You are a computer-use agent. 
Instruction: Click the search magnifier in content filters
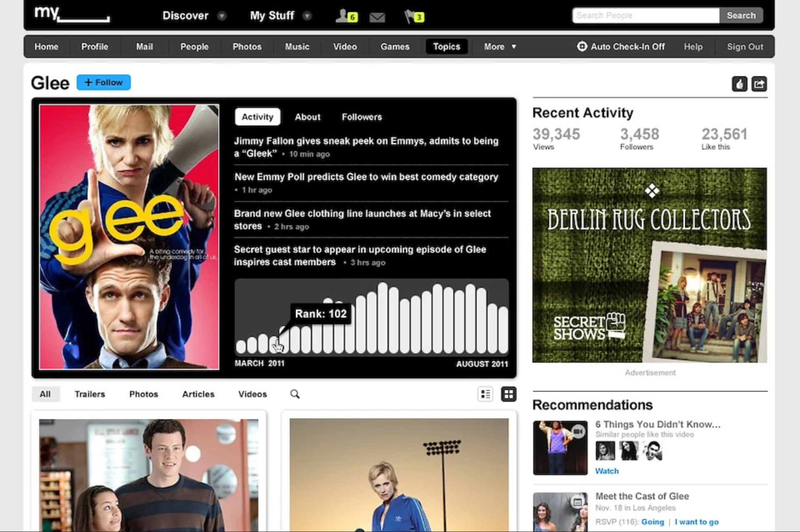click(x=295, y=394)
